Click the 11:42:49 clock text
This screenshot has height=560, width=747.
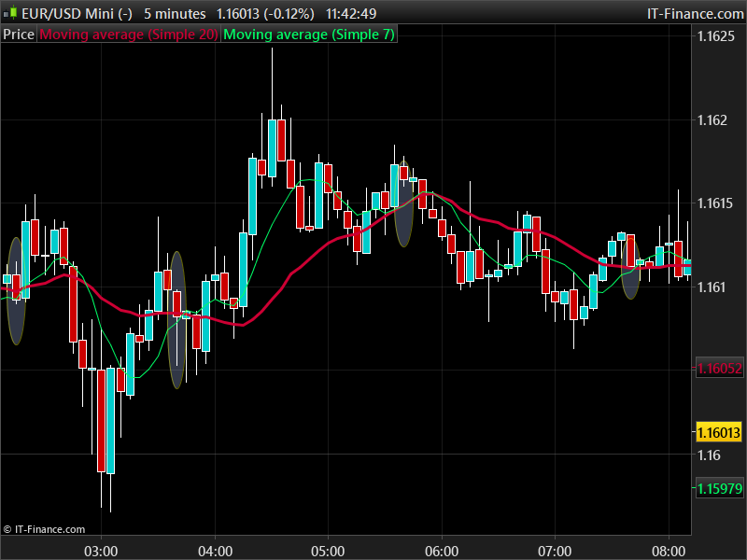[x=351, y=13]
